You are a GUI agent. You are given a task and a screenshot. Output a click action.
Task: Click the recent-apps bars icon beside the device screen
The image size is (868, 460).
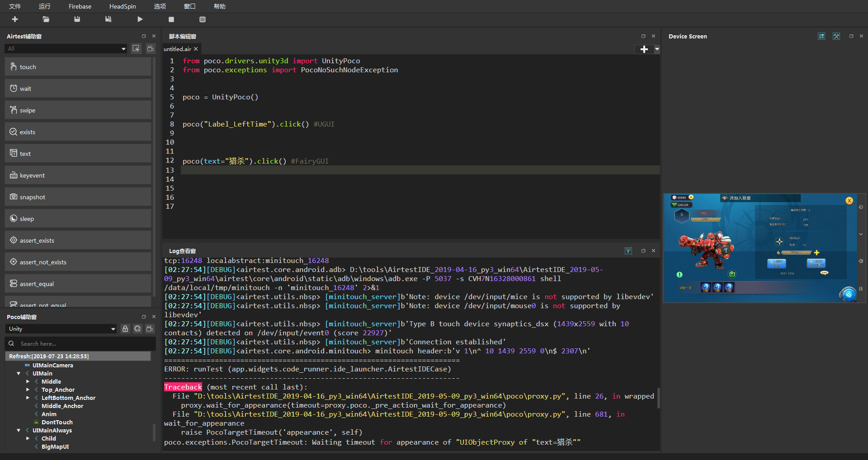click(x=861, y=288)
